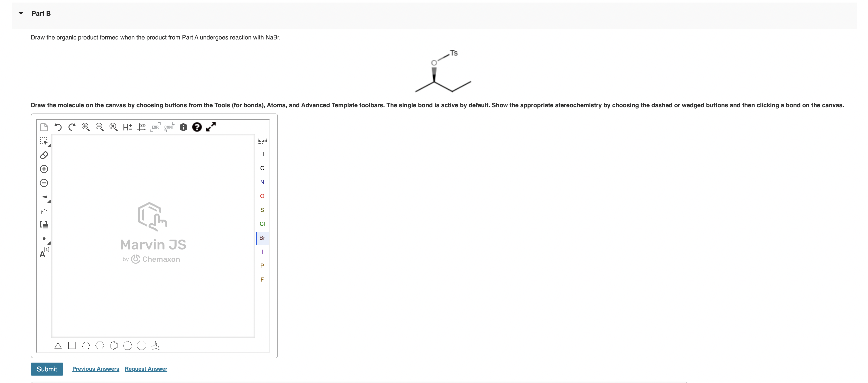Viewport: 868px width, 383px height.
Task: Open the periodic table grid icon
Action: pyautogui.click(x=262, y=141)
